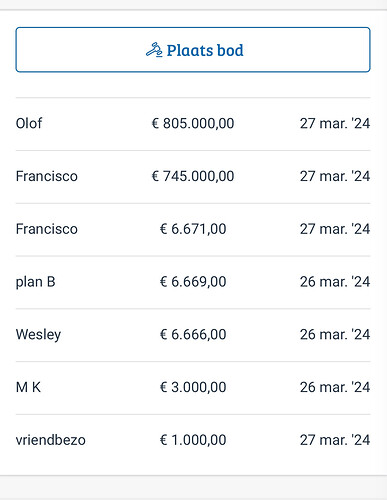The width and height of the screenshot is (387, 500).
Task: Click Francisco name in second row
Action: 47,176
